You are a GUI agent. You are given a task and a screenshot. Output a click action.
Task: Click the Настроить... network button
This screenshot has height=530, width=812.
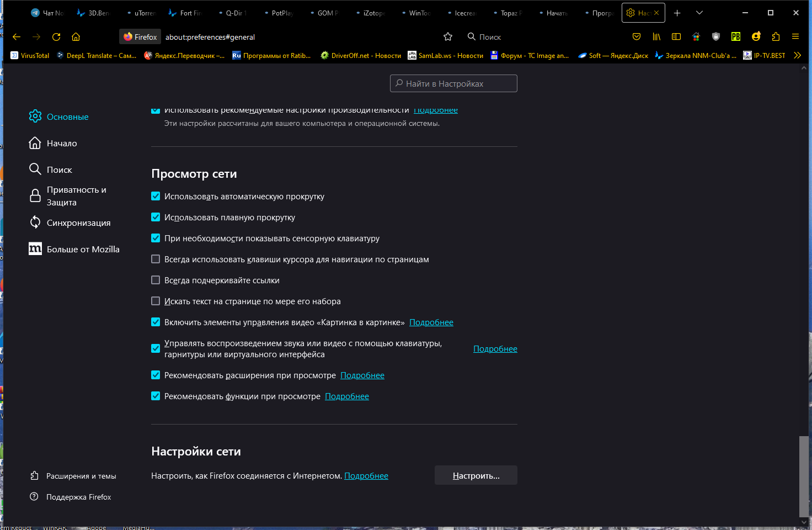(x=476, y=475)
